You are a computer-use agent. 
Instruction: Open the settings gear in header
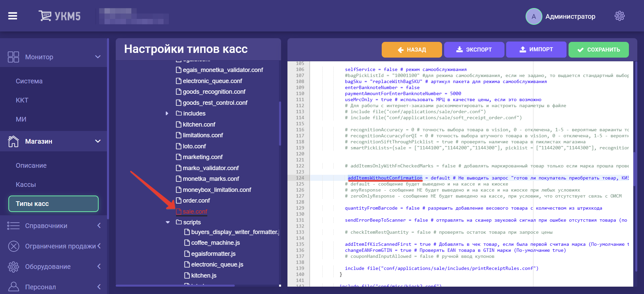coord(619,16)
